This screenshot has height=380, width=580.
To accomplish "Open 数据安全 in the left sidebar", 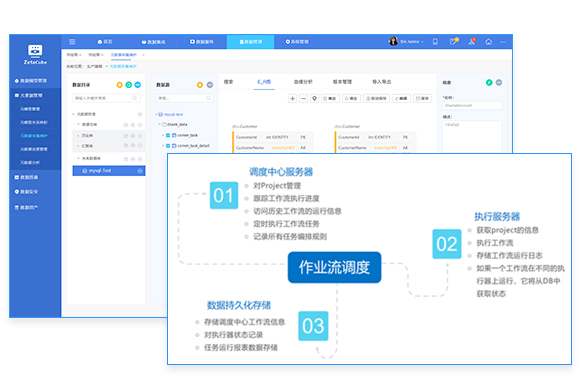I will (x=26, y=192).
